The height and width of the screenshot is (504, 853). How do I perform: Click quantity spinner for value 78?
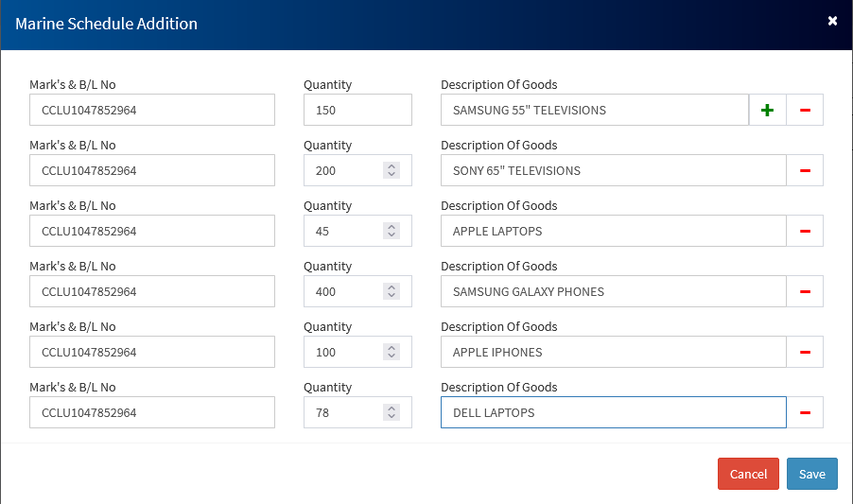392,413
